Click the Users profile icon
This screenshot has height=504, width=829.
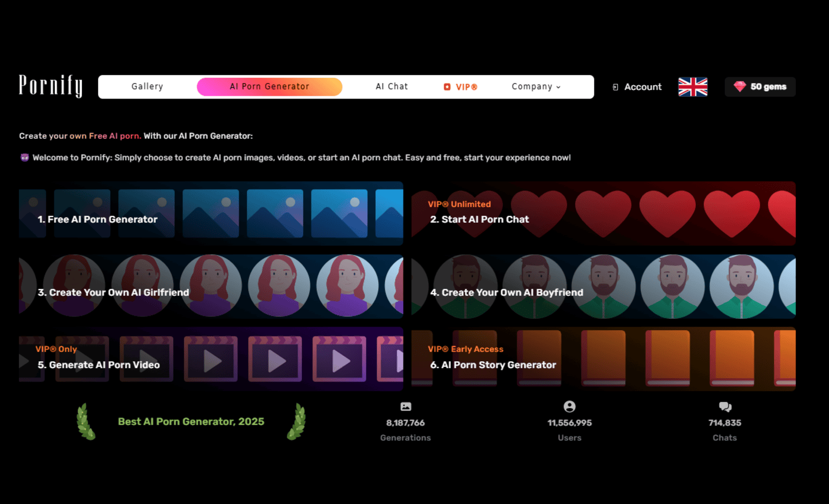tap(570, 407)
